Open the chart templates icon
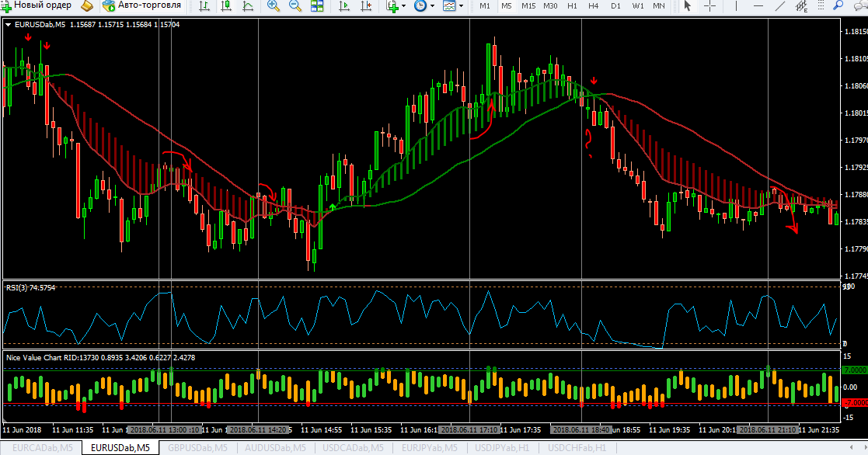Viewport: 868px width, 455px height. (449, 5)
